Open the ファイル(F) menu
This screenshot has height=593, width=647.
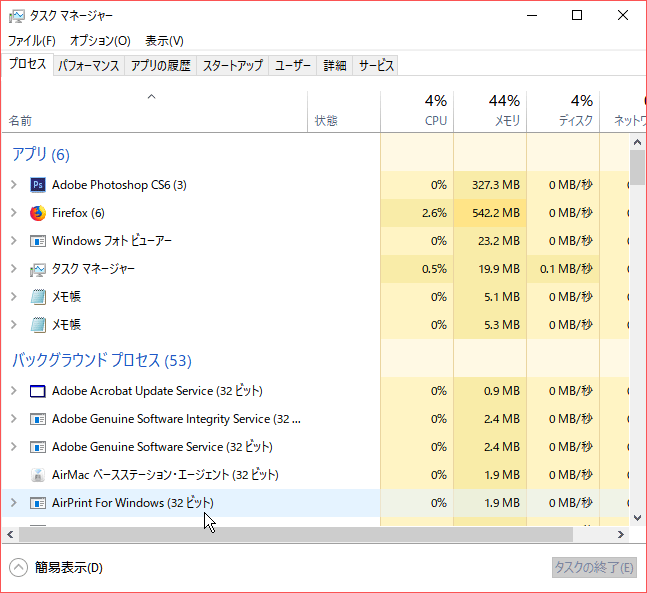[32, 41]
